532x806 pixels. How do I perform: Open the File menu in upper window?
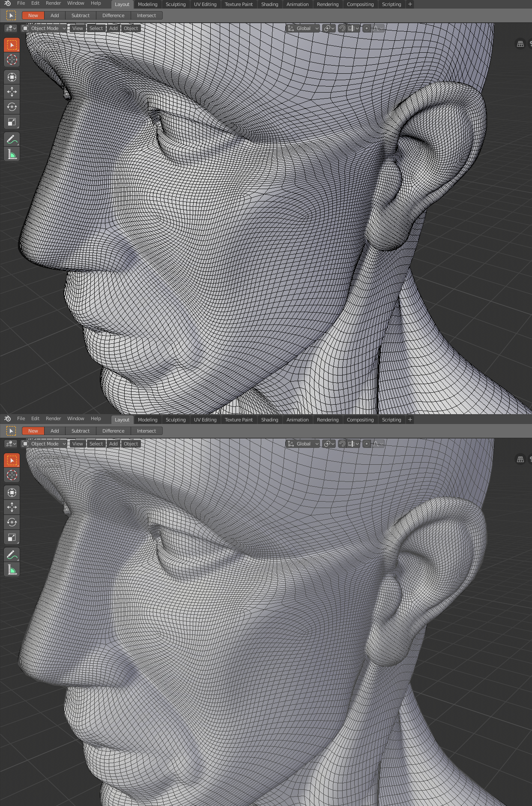21,3
